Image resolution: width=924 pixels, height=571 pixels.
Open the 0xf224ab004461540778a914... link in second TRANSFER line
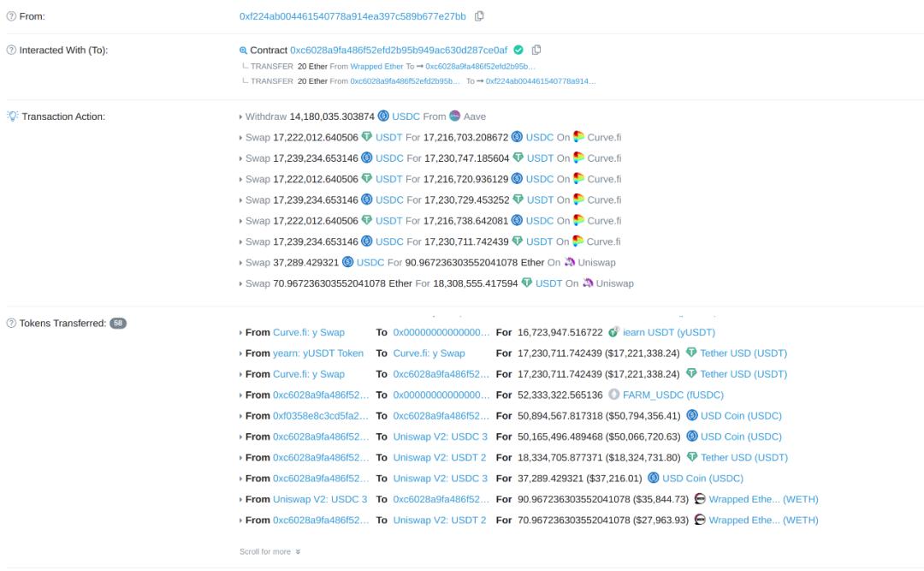pyautogui.click(x=541, y=80)
